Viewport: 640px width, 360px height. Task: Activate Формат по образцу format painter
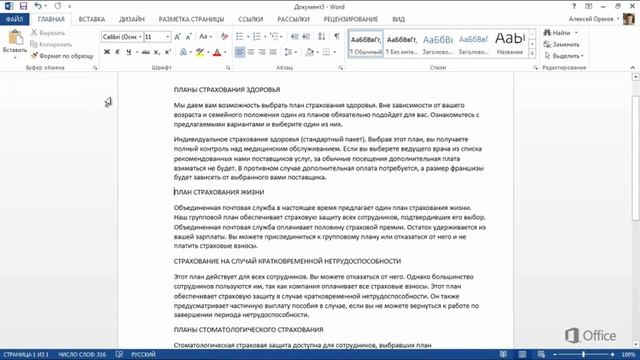pos(62,56)
